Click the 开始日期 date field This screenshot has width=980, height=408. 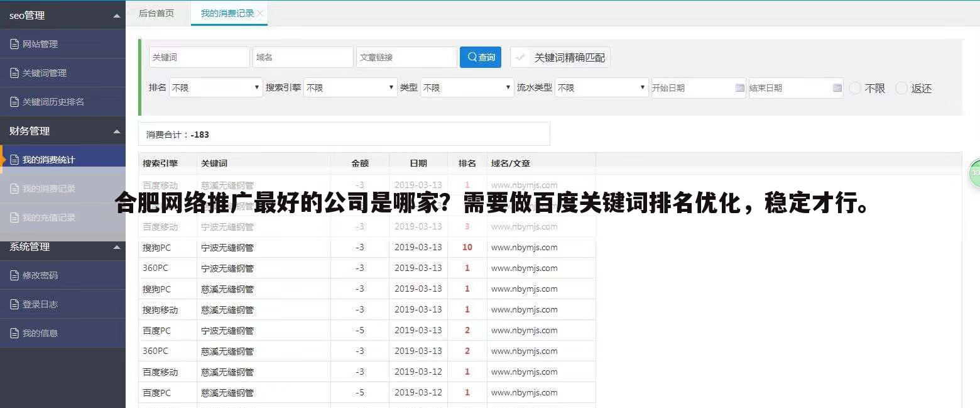(699, 88)
